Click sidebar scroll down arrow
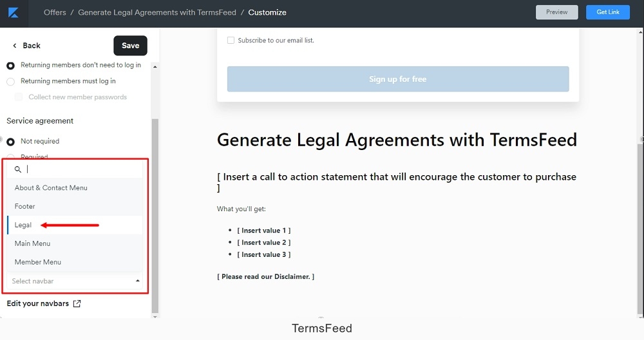This screenshot has height=340, width=644. point(155,317)
